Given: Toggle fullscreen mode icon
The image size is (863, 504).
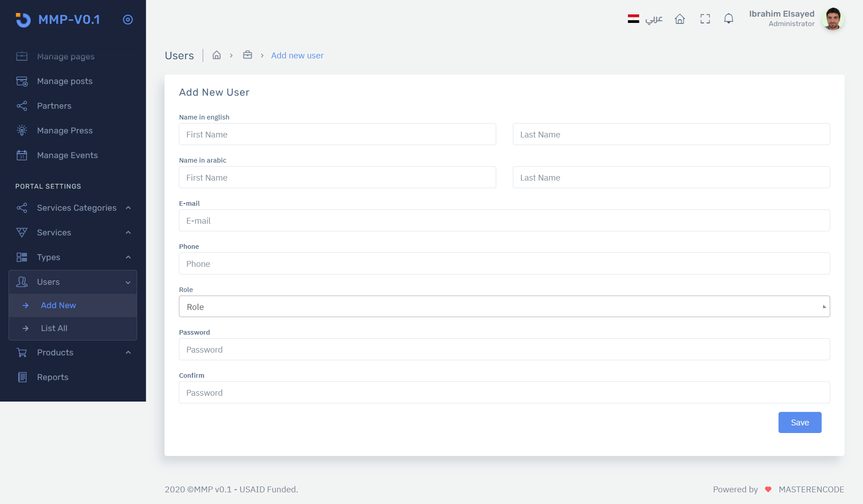Looking at the screenshot, I should [x=705, y=19].
